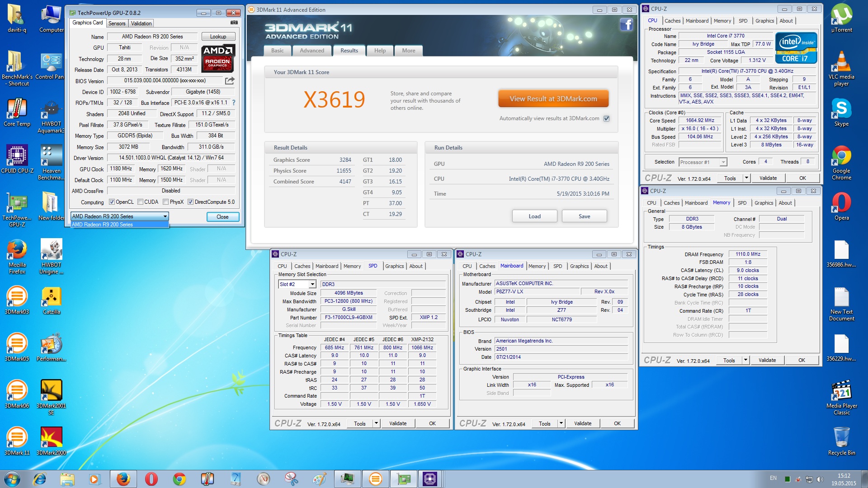The width and height of the screenshot is (868, 488).
Task: Expand Tools arrow in CPU-Z SPD window
Action: [376, 423]
